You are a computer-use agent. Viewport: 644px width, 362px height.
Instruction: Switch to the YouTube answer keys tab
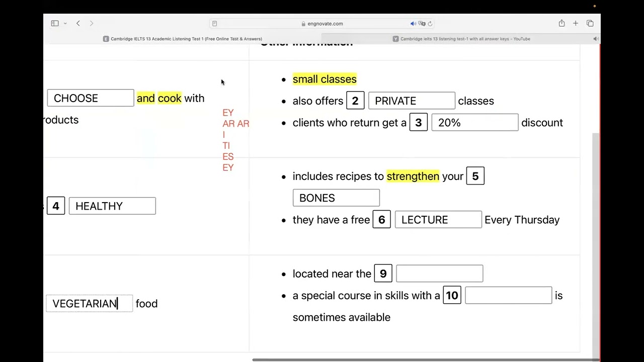pyautogui.click(x=461, y=39)
